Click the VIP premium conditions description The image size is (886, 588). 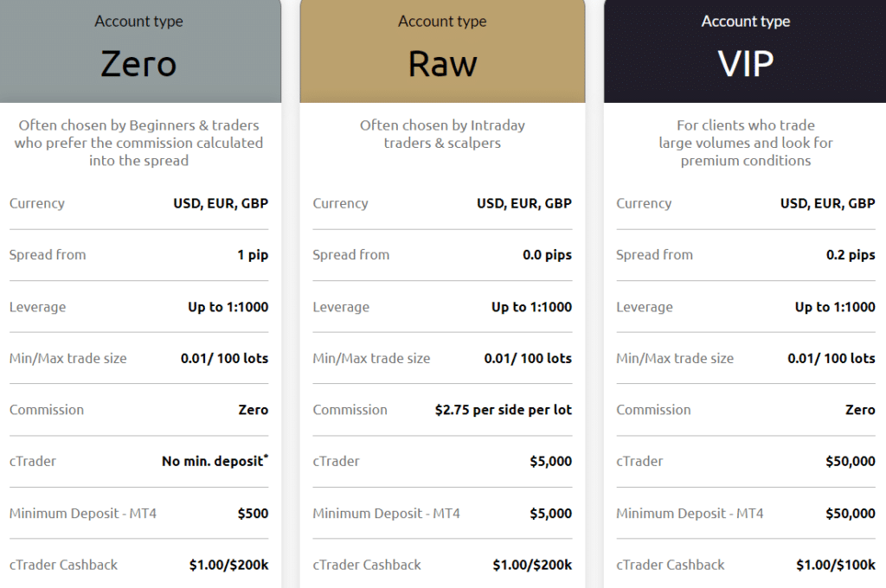745,143
